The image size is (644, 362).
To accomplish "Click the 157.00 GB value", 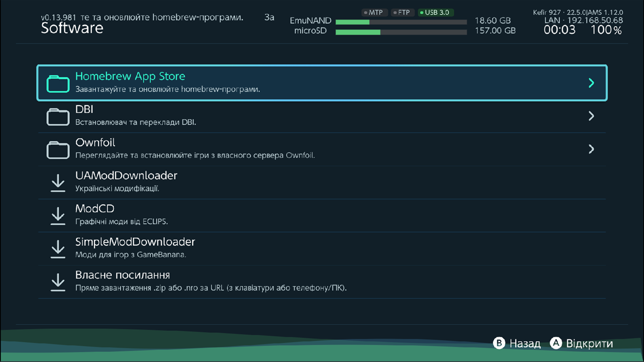I will click(x=495, y=31).
